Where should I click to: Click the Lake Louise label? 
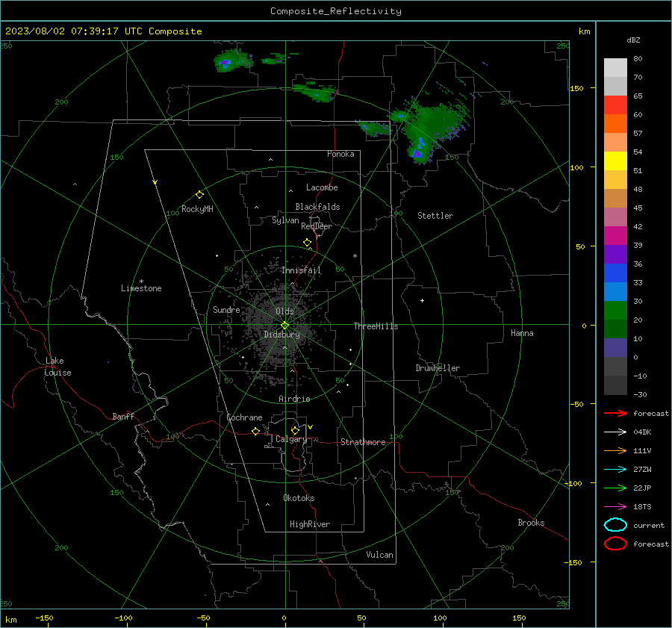coord(57,367)
